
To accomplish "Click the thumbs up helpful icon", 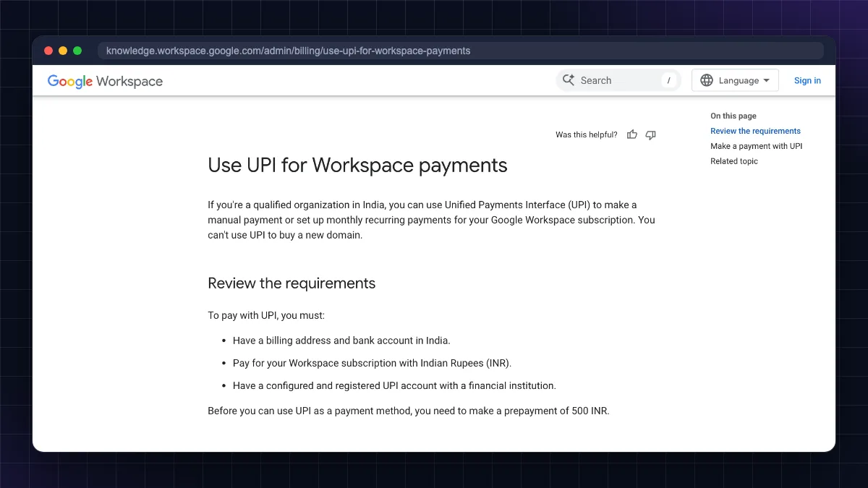I will click(x=632, y=134).
